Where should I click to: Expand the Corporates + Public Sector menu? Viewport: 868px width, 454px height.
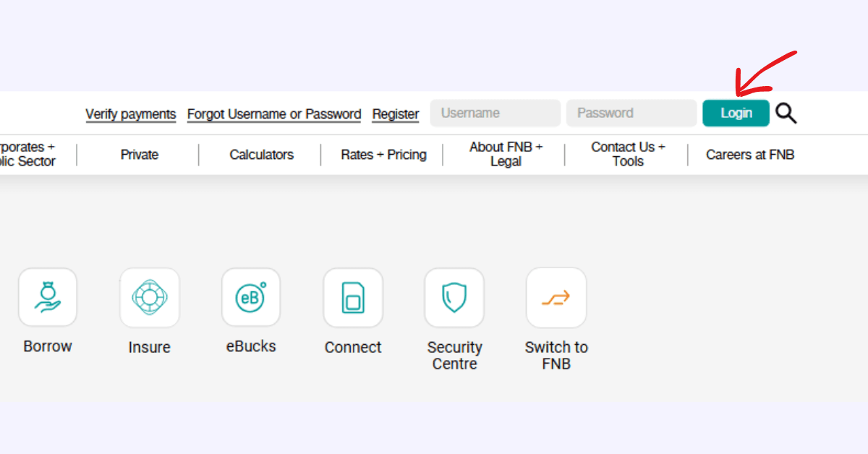(29, 154)
